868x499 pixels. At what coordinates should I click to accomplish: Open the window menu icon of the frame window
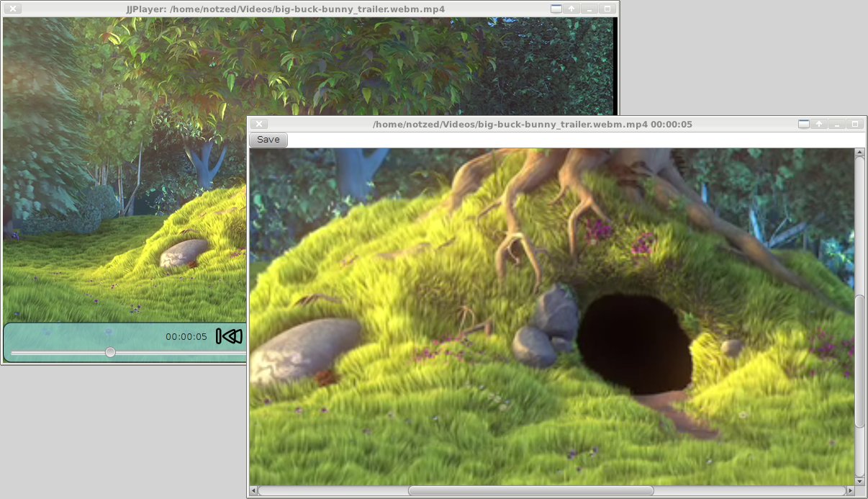click(x=804, y=124)
